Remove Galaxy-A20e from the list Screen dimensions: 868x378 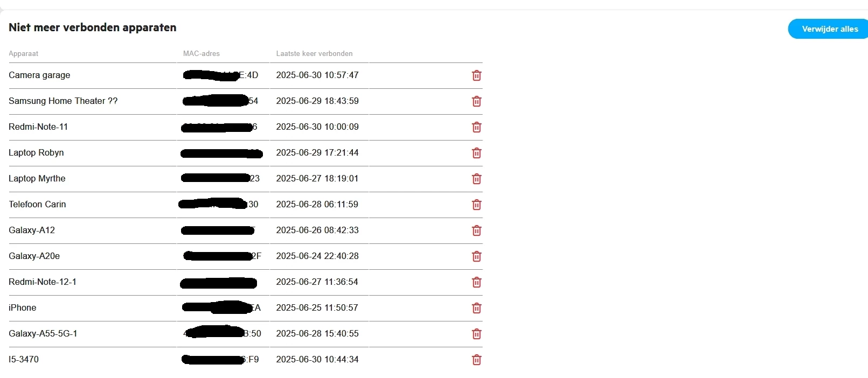[x=476, y=256]
